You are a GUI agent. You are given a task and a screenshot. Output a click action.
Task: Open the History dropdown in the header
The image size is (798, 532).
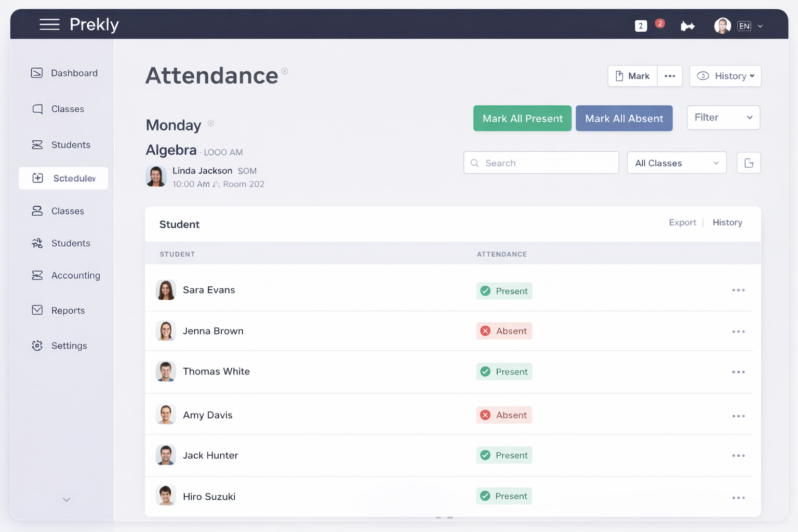coord(725,76)
